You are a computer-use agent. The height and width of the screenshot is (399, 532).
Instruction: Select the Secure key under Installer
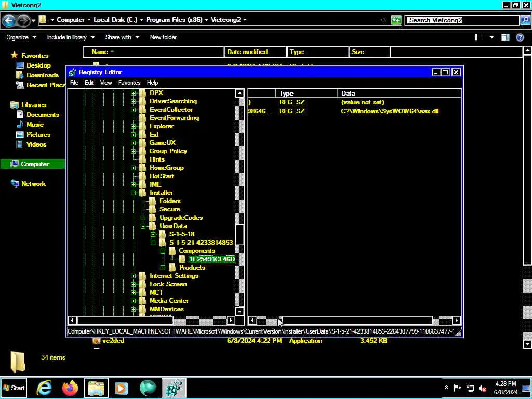(170, 209)
